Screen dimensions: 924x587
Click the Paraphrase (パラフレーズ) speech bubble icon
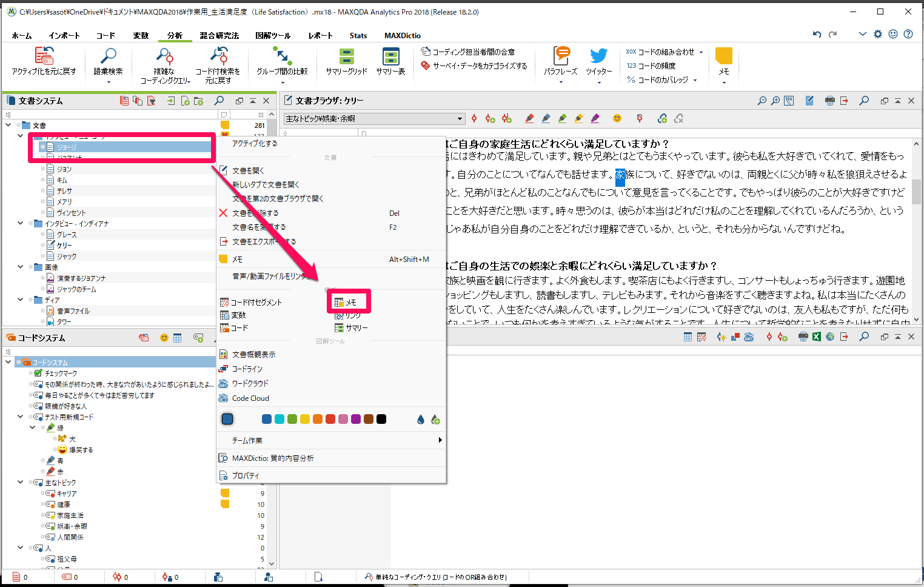561,55
